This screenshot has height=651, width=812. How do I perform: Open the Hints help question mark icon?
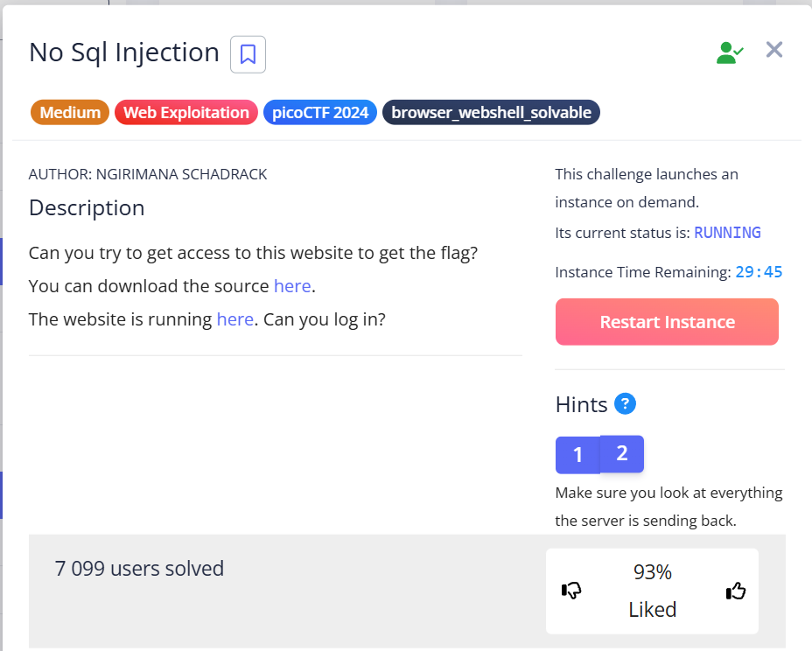[625, 404]
